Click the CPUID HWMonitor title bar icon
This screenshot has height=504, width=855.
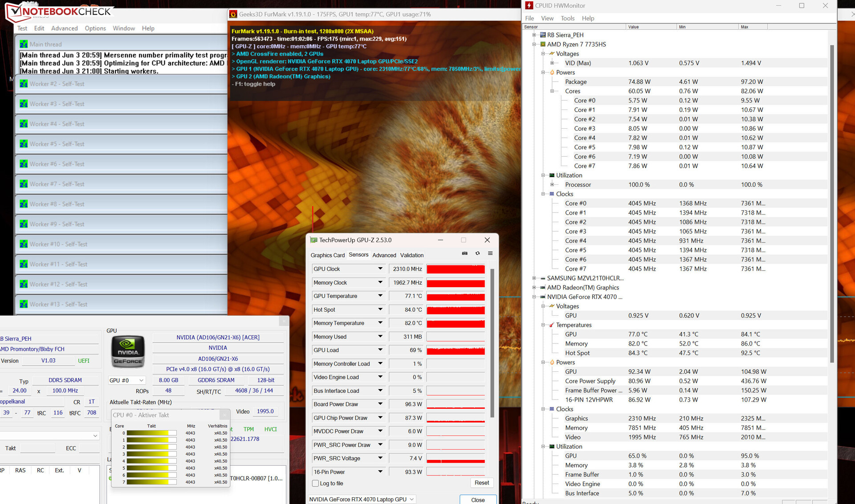[529, 6]
